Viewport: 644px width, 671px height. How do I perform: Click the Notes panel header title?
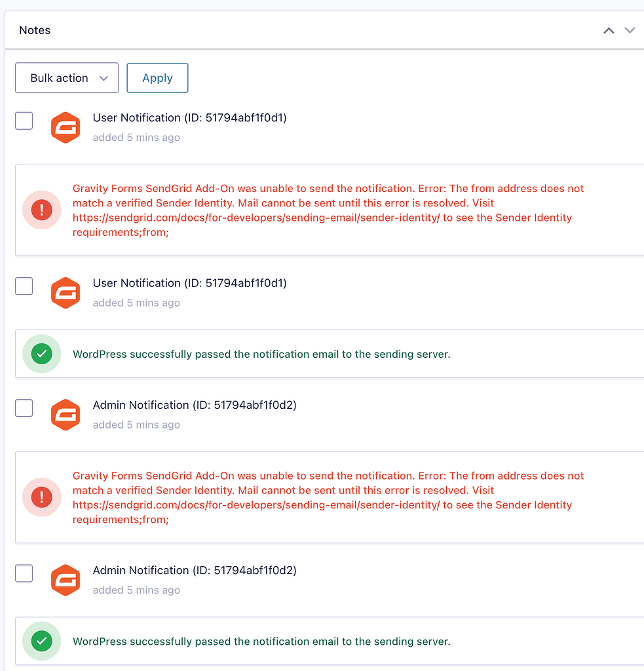pyautogui.click(x=34, y=30)
